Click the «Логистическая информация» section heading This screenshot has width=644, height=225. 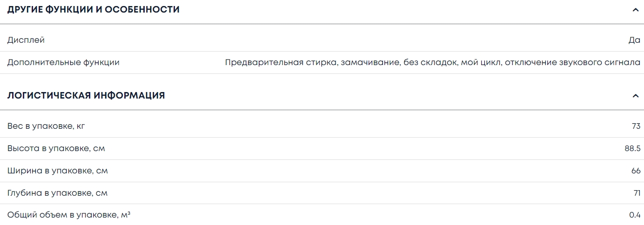(x=86, y=96)
